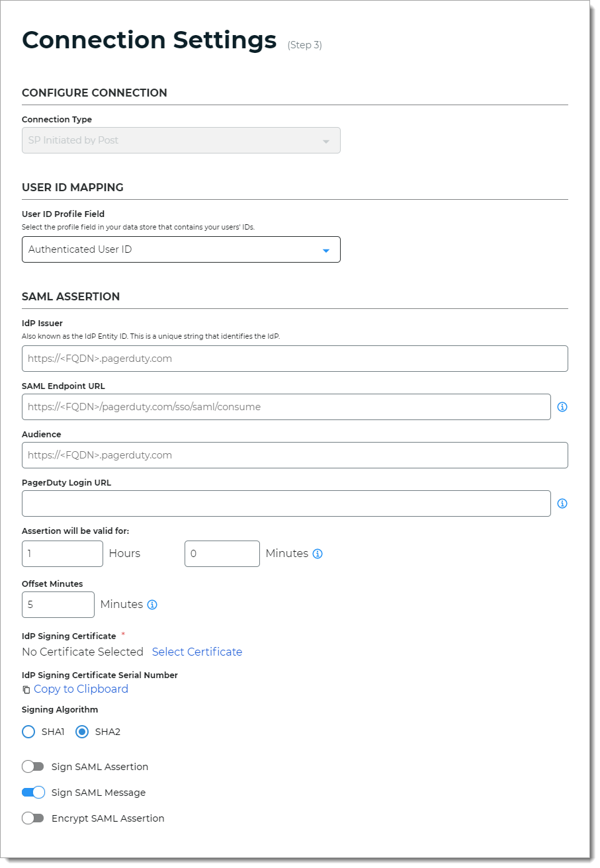The width and height of the screenshot is (600, 868).
Task: Open the SP Initiated by Post dropdown
Action: (181, 140)
